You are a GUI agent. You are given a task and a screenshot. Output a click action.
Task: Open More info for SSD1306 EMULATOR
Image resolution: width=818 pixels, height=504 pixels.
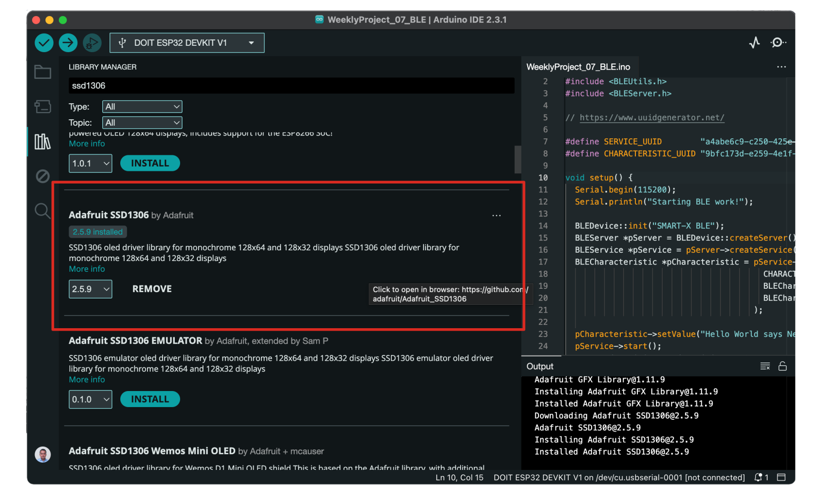click(x=87, y=380)
